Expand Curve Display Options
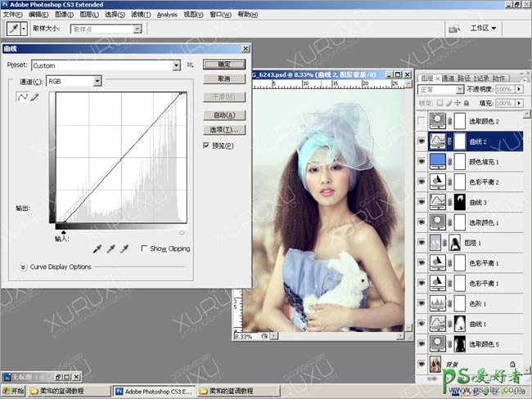The width and height of the screenshot is (532, 399). tap(22, 267)
